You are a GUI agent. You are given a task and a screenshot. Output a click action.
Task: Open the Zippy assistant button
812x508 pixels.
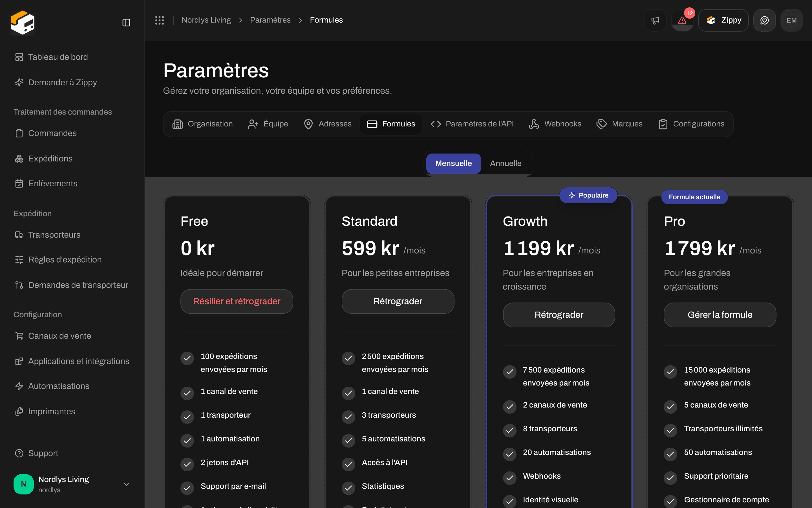(x=723, y=20)
